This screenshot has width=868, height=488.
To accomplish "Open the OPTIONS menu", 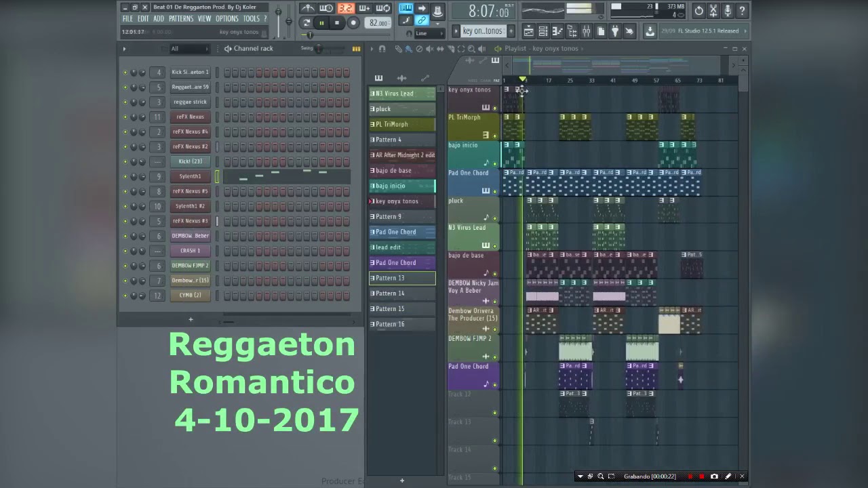I will coord(227,19).
